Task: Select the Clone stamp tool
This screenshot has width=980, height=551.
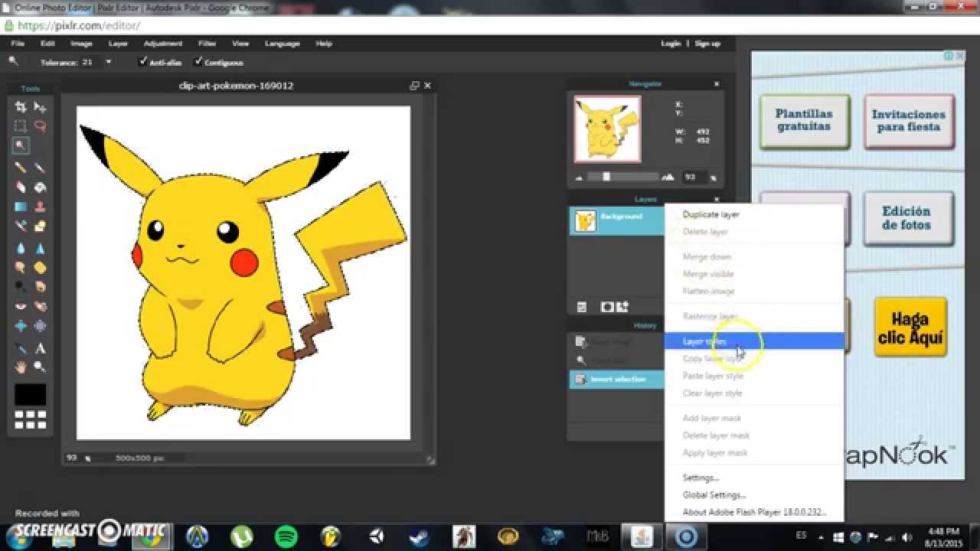Action: 40,207
